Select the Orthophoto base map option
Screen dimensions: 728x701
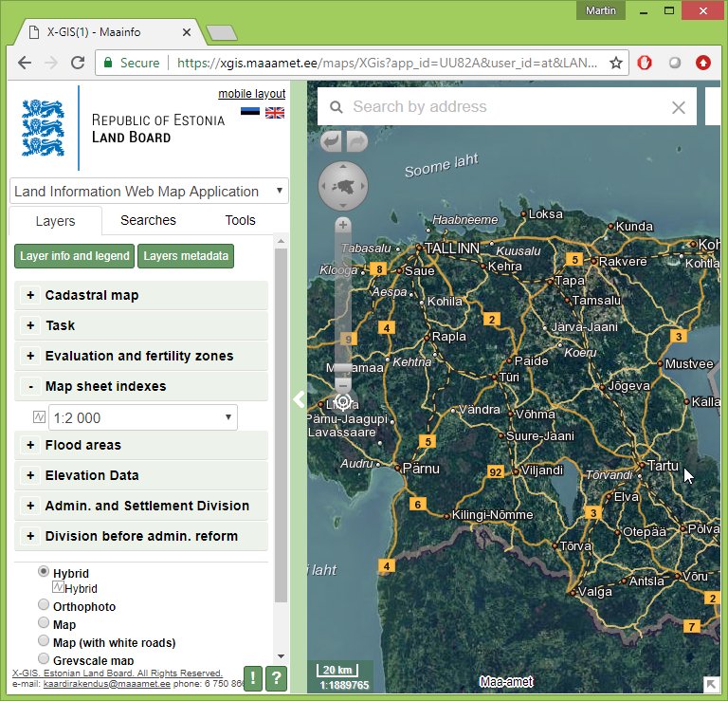(x=44, y=605)
